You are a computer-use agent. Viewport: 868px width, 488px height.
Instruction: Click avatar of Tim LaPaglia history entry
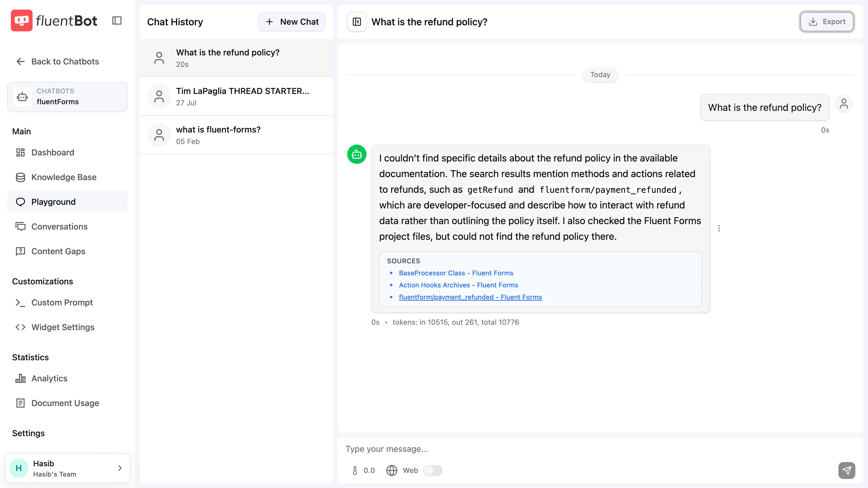159,96
